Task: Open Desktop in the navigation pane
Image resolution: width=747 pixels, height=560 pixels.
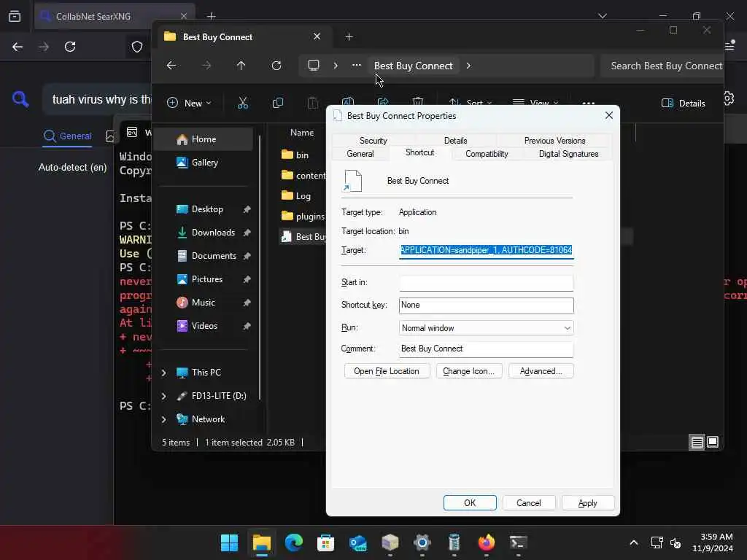Action: [206, 209]
